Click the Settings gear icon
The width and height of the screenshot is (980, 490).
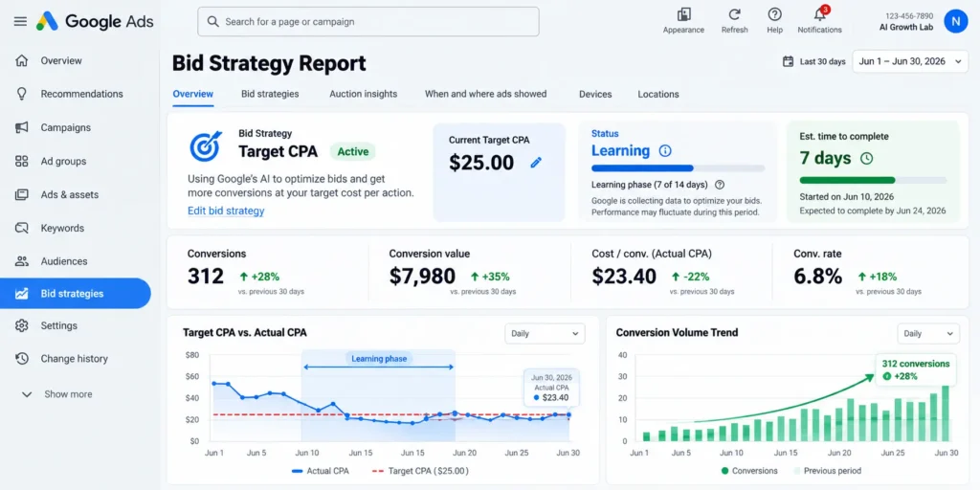point(22,325)
